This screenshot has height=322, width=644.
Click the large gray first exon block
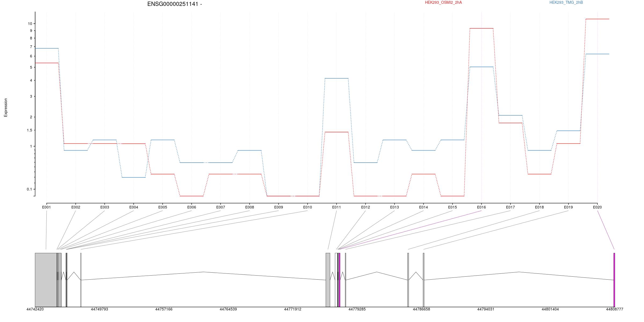click(46, 280)
